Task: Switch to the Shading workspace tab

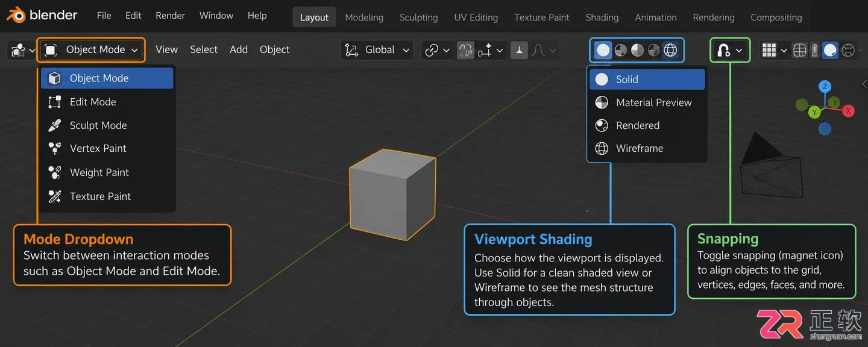Action: [602, 17]
